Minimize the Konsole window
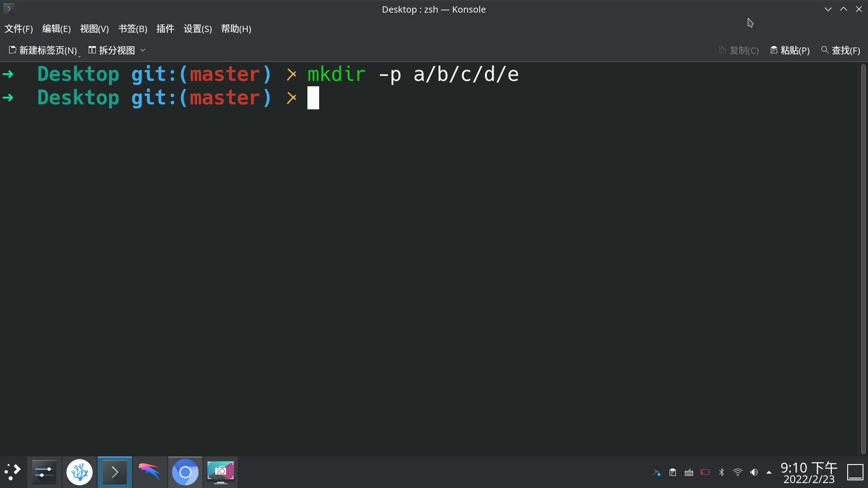Viewport: 868px width, 488px height. tap(828, 9)
